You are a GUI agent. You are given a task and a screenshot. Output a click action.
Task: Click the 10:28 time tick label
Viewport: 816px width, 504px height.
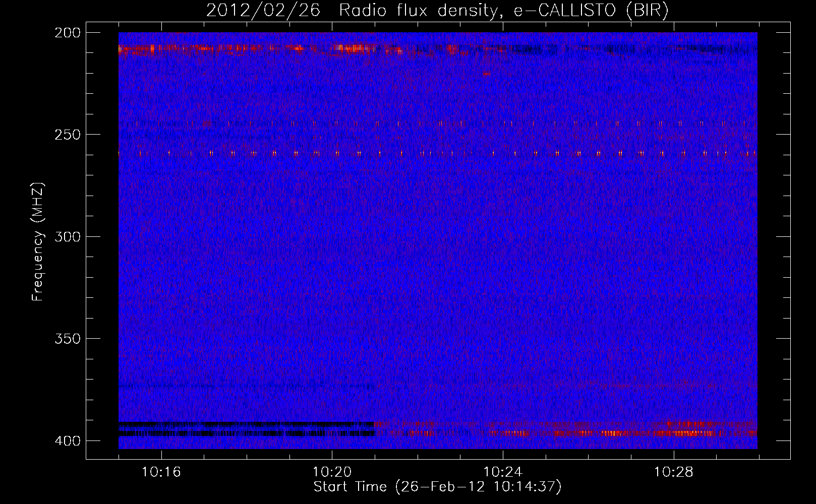[x=674, y=472]
